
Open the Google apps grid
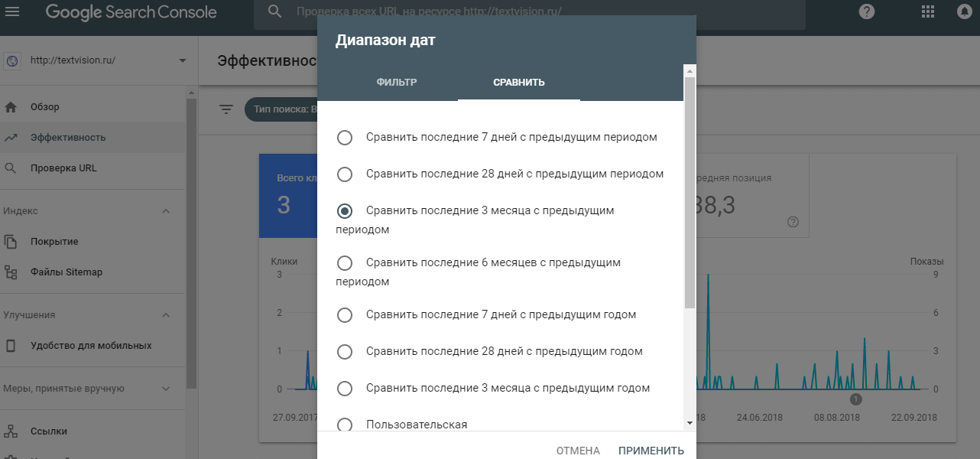point(926,11)
